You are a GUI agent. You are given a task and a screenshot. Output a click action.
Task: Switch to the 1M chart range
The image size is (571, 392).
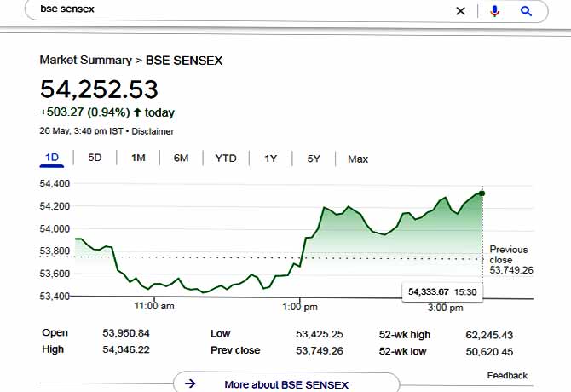point(138,158)
